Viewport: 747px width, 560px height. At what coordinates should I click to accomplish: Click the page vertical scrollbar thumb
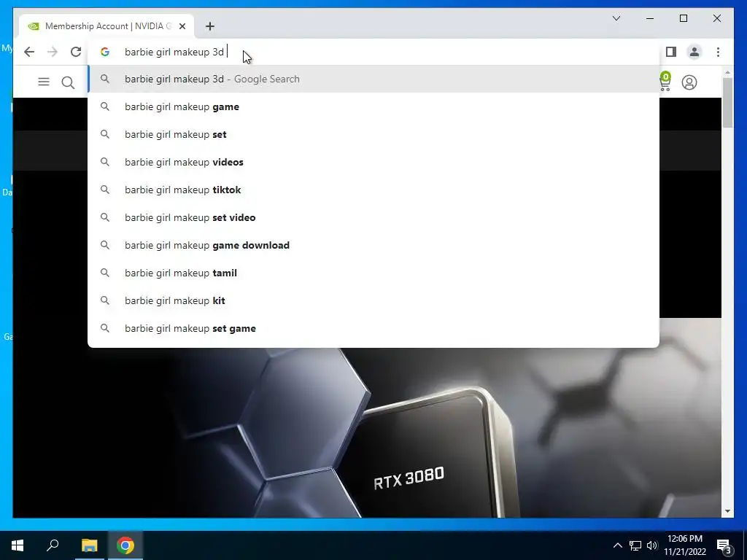727,103
